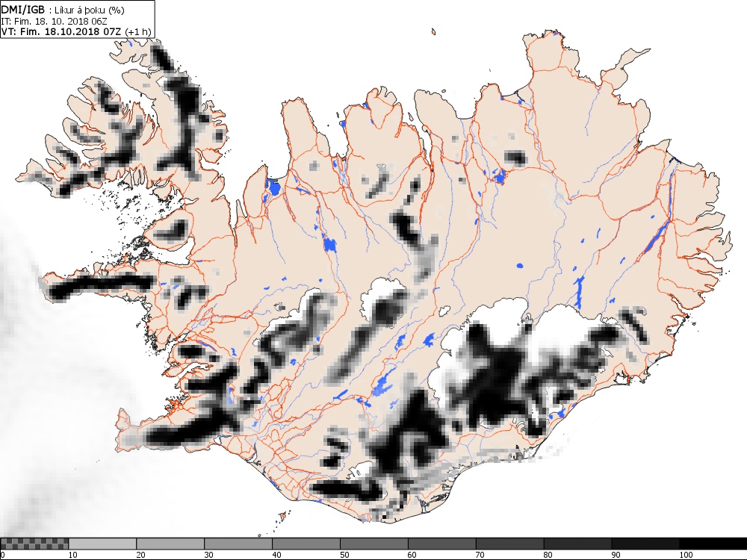The image size is (747, 560).
Task: Click the legend swatch between 90 and 100
Action: tap(645, 544)
